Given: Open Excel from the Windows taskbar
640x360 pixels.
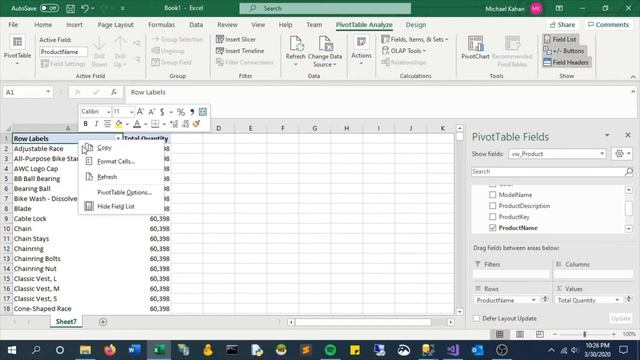Looking at the screenshot, I should click(159, 350).
